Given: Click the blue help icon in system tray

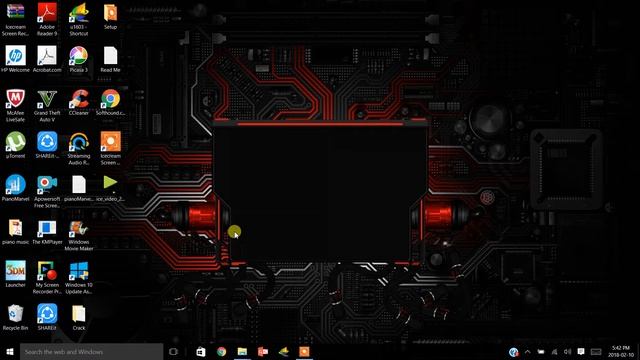Looking at the screenshot, I should coord(513,352).
